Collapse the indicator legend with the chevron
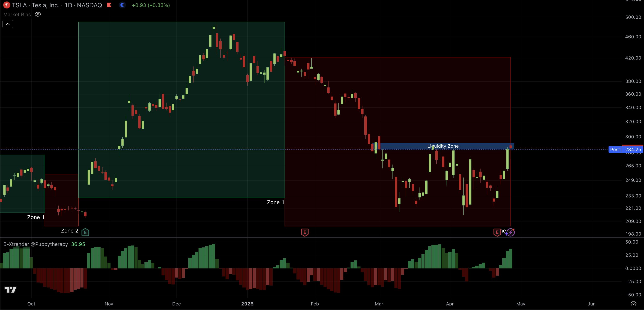The height and width of the screenshot is (310, 644). (x=8, y=24)
